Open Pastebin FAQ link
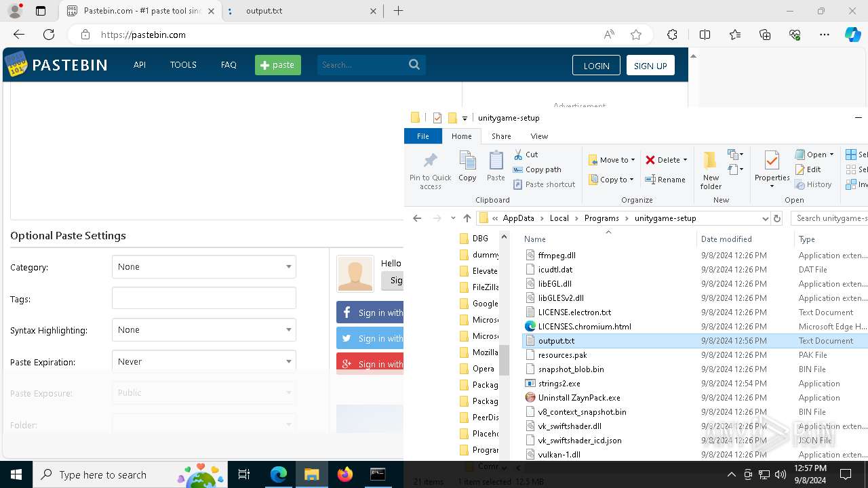The image size is (868, 488). click(x=229, y=64)
